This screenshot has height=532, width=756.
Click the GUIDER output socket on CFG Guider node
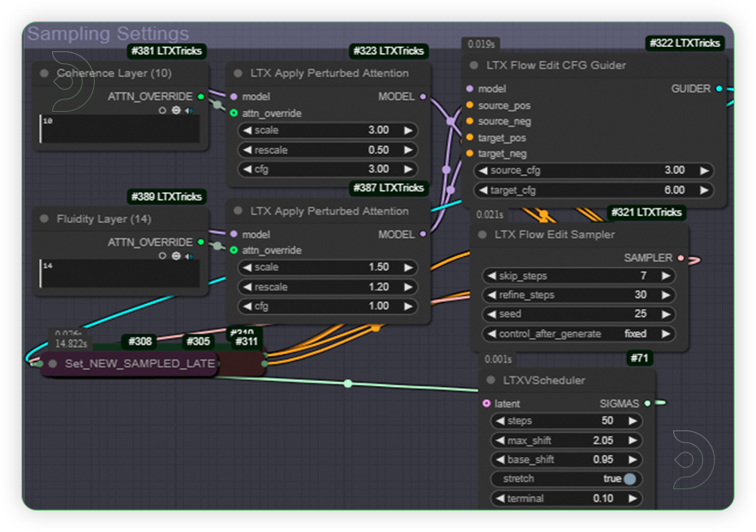[x=721, y=89]
